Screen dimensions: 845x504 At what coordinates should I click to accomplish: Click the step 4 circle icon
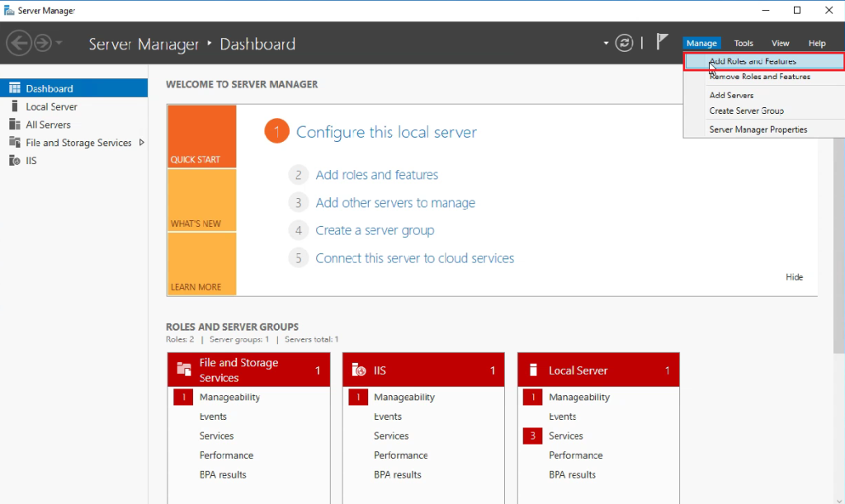pyautogui.click(x=298, y=231)
